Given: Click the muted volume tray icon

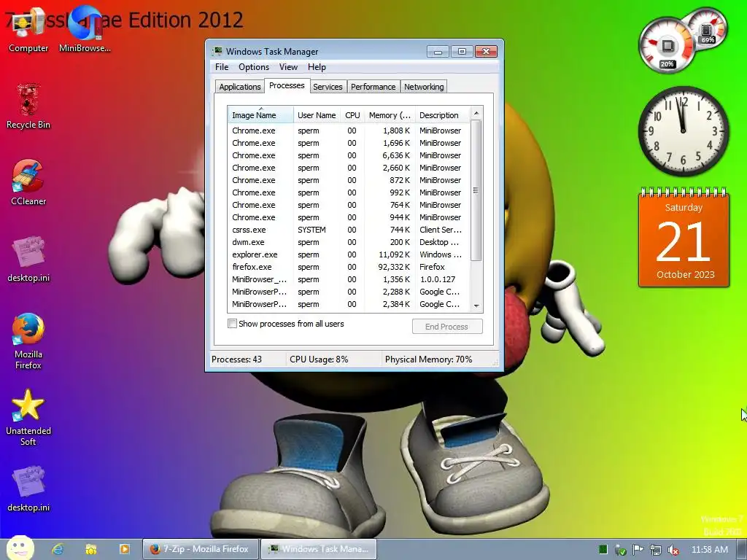Looking at the screenshot, I should coord(673,550).
